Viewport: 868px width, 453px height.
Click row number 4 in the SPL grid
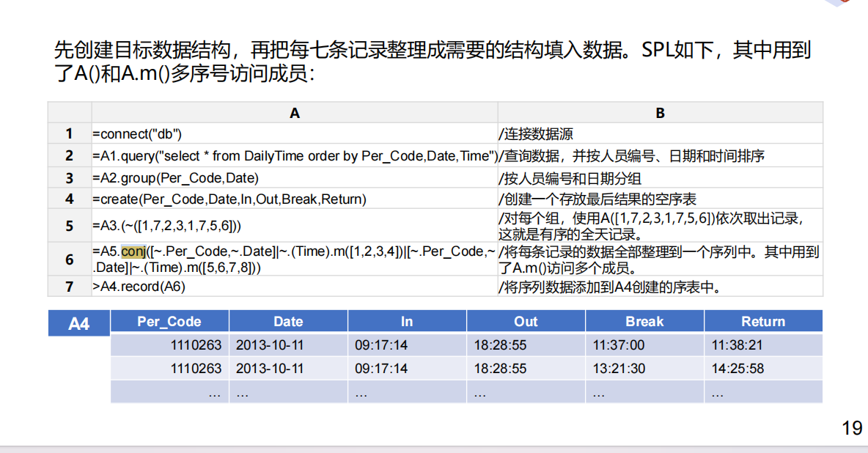(x=69, y=199)
